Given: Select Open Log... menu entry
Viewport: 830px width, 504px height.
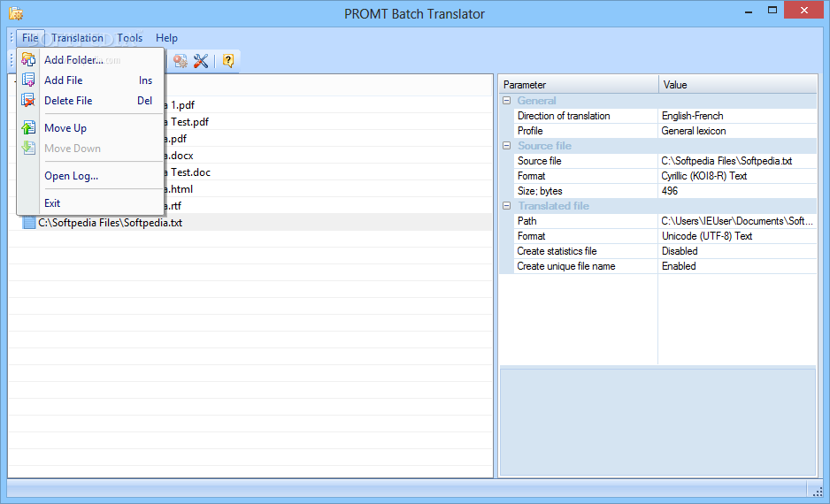Looking at the screenshot, I should 90,176.
